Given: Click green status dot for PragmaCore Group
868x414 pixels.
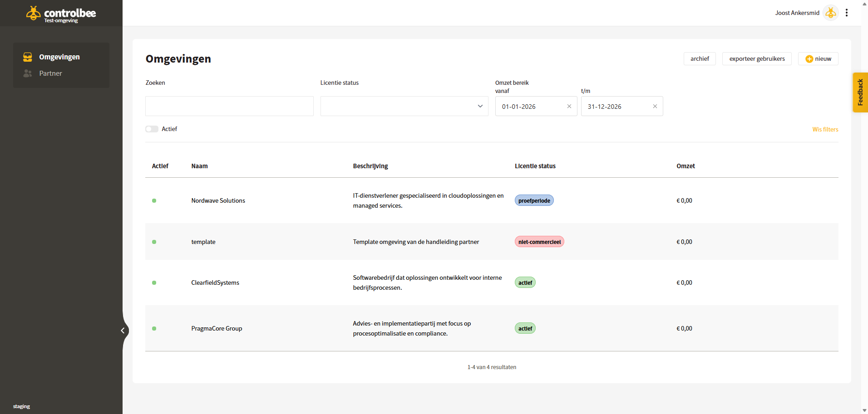Looking at the screenshot, I should (x=154, y=328).
